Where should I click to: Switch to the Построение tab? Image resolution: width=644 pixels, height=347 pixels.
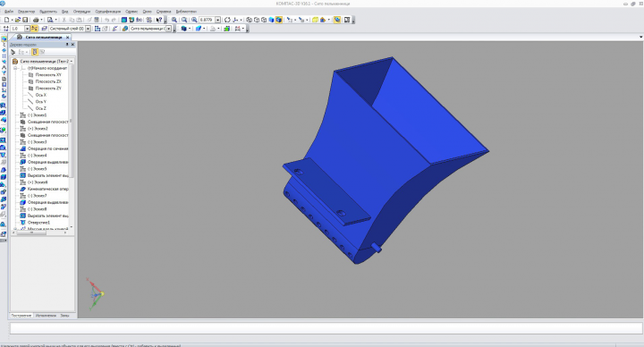[x=21, y=316]
